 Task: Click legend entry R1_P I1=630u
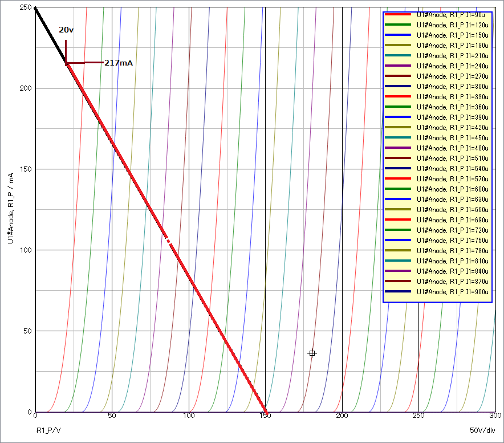pyautogui.click(x=437, y=200)
